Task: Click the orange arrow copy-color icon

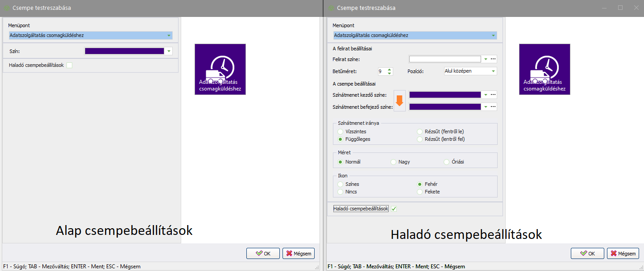Action: click(399, 100)
